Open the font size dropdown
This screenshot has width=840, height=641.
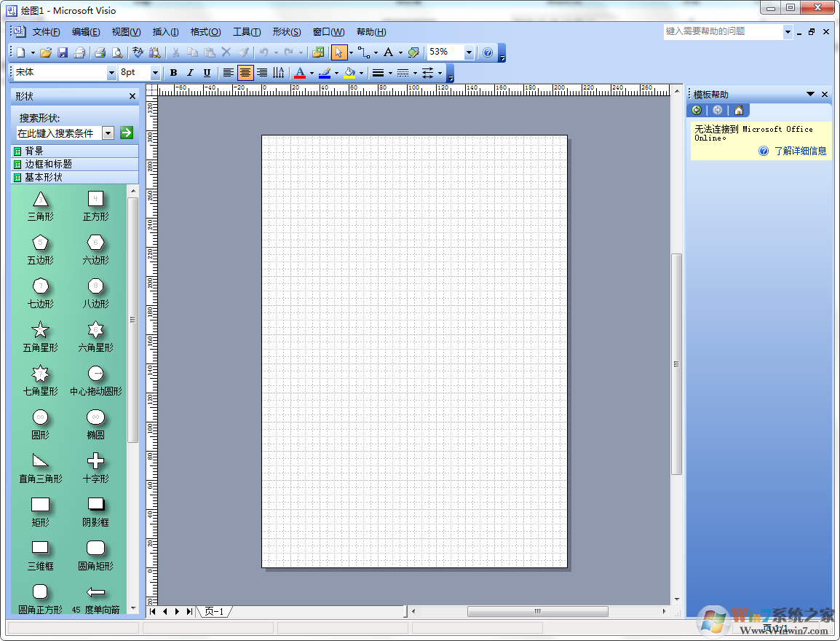coord(156,72)
